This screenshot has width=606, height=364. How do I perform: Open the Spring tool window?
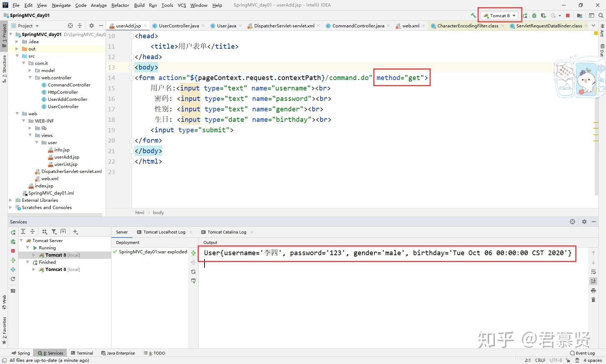point(21,353)
